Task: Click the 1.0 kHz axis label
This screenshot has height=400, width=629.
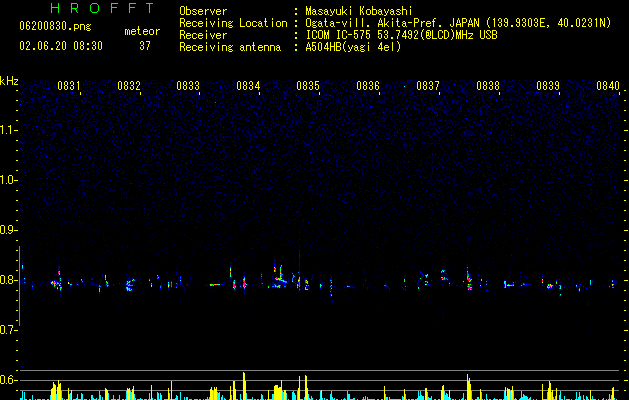Action: point(9,180)
